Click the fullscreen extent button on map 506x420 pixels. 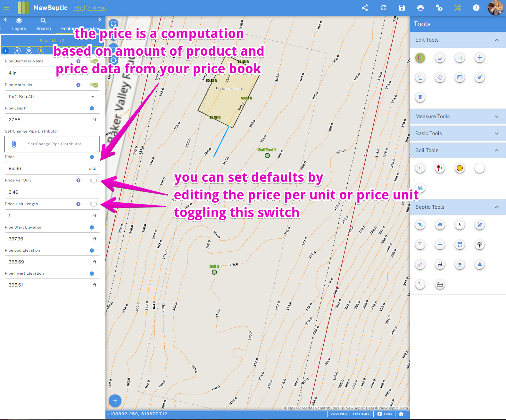click(113, 24)
